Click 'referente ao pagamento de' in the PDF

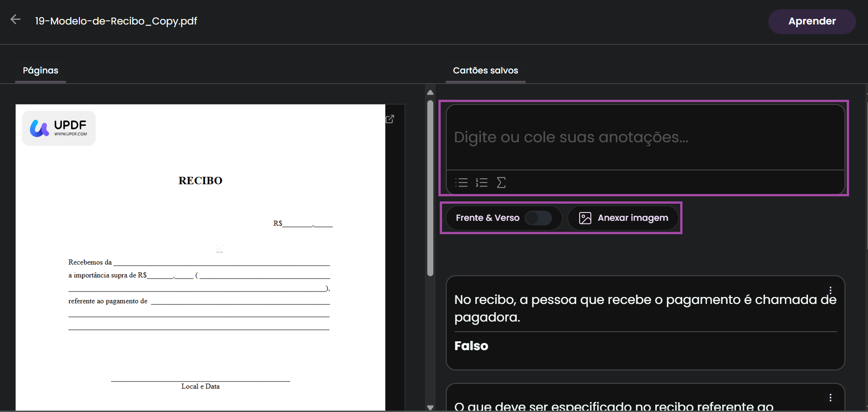[x=108, y=301]
